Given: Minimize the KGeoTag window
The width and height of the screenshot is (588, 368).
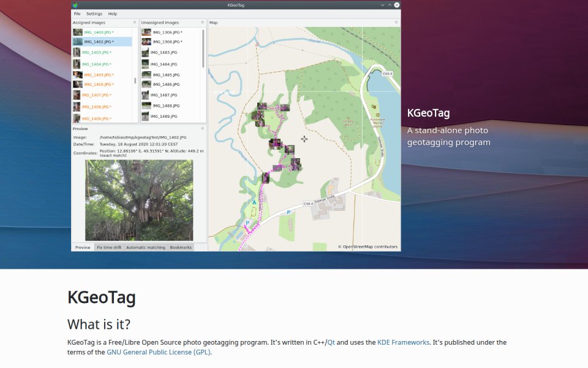Looking at the screenshot, I should pyautogui.click(x=382, y=5).
